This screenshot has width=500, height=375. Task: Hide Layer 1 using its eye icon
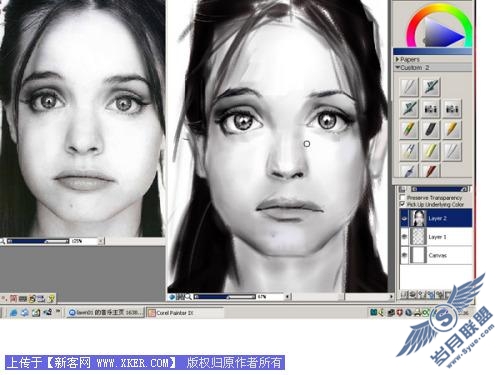[x=404, y=237]
